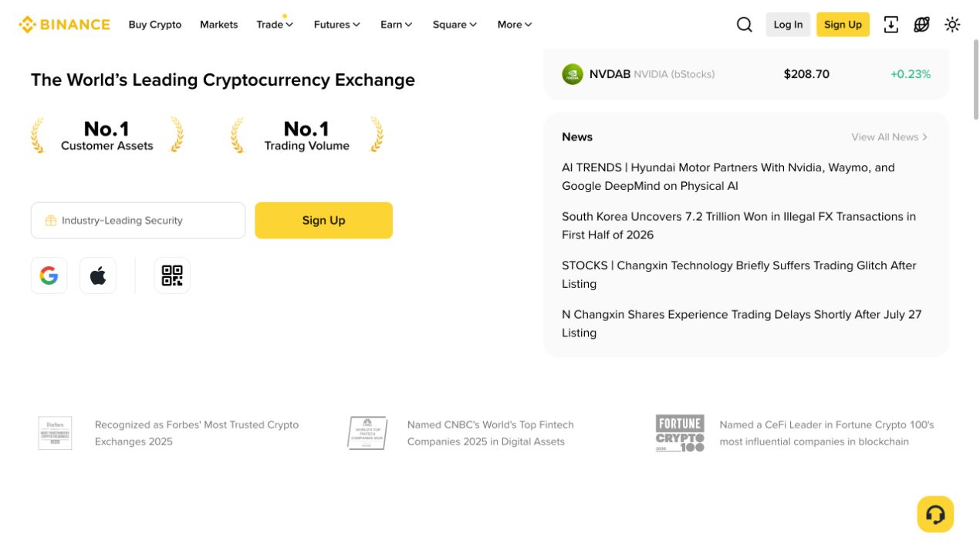Click the CNBC Top Fintech badge image
Viewport: 980px width, 551px height.
click(x=367, y=433)
